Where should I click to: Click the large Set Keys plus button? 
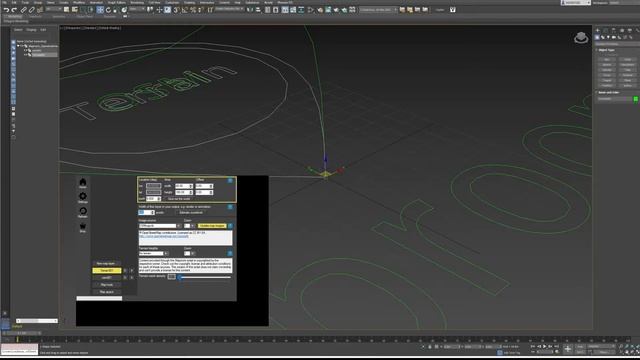[x=567, y=349]
